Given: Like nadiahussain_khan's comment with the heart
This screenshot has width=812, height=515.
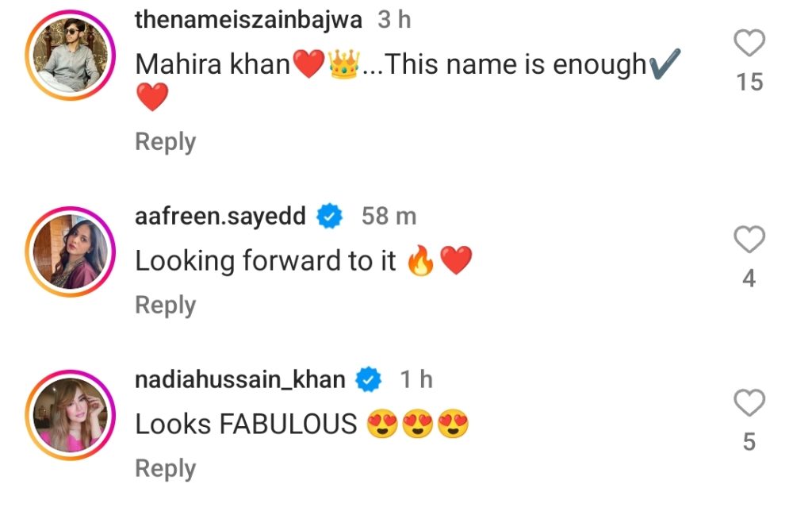Looking at the screenshot, I should point(749,404).
